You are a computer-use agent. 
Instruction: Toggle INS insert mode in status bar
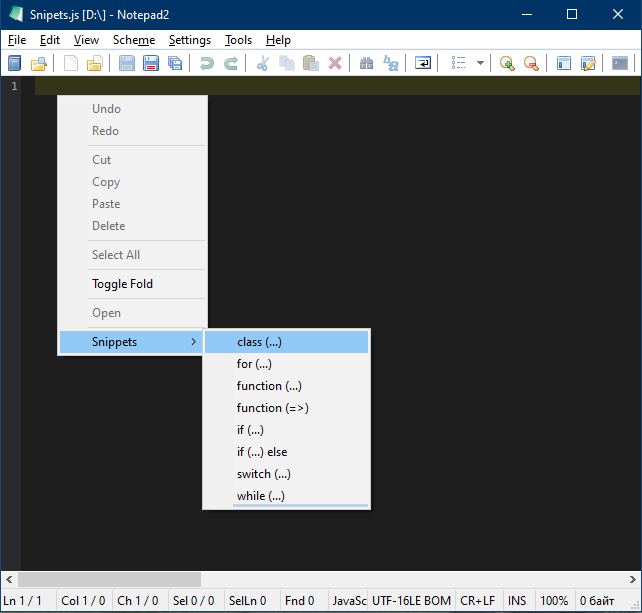pos(517,601)
